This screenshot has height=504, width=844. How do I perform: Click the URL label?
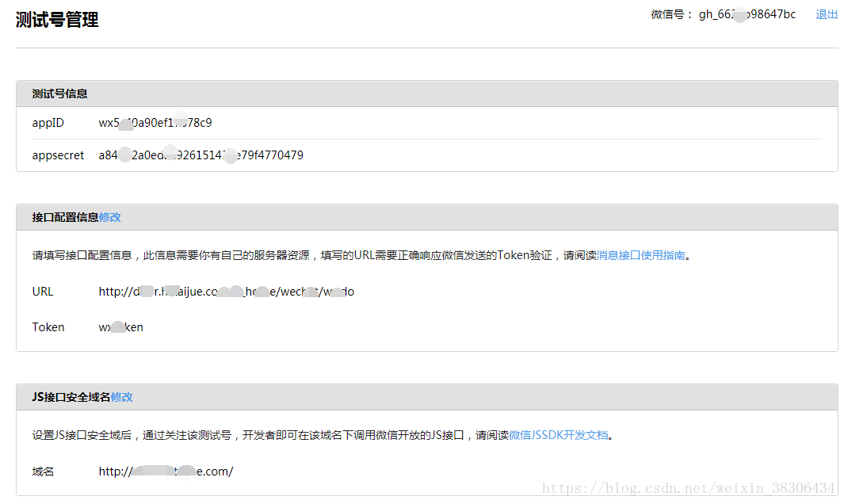[x=43, y=292]
